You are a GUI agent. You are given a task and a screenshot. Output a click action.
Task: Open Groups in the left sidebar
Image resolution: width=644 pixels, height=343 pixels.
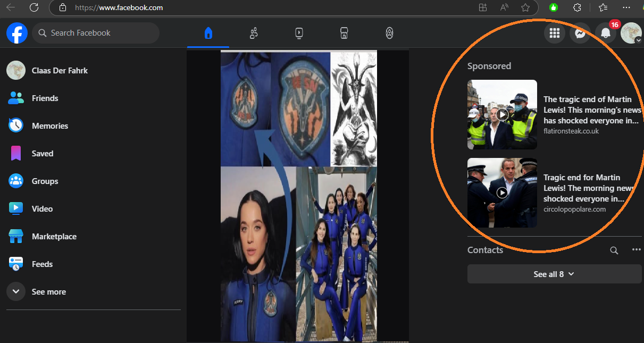45,181
